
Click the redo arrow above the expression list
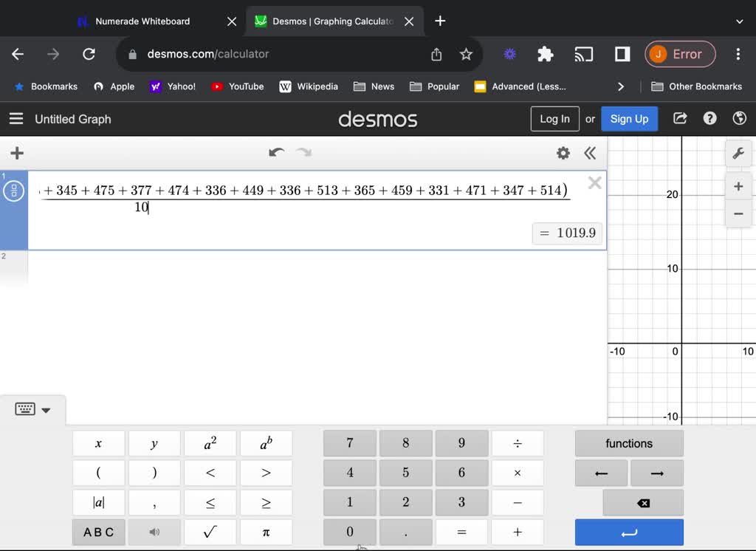303,152
